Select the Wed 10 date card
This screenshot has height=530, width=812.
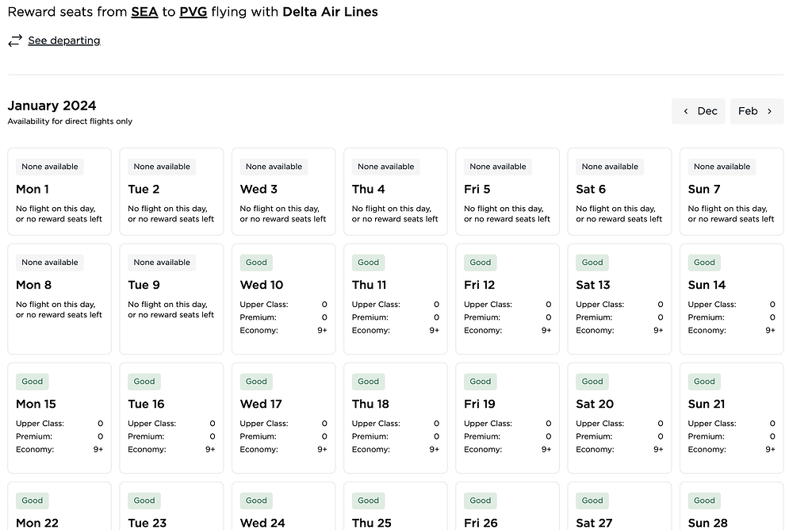[x=283, y=298]
